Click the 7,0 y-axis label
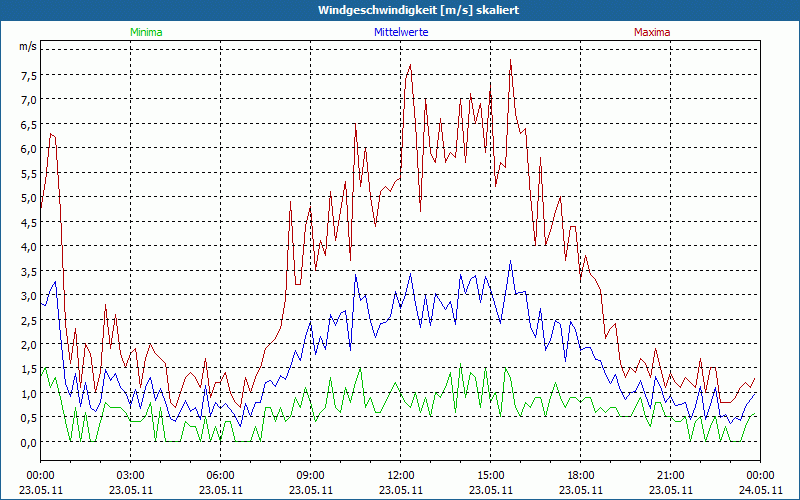 click(29, 100)
